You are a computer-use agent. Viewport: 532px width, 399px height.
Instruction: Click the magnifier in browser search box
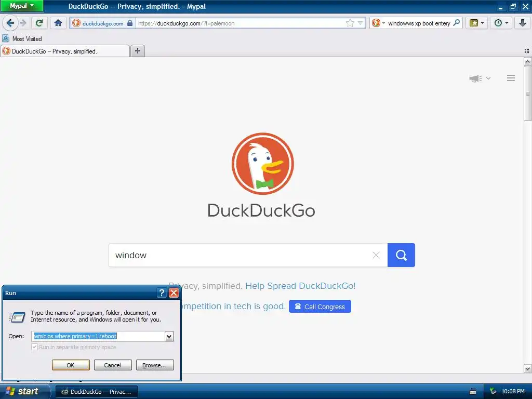click(457, 23)
